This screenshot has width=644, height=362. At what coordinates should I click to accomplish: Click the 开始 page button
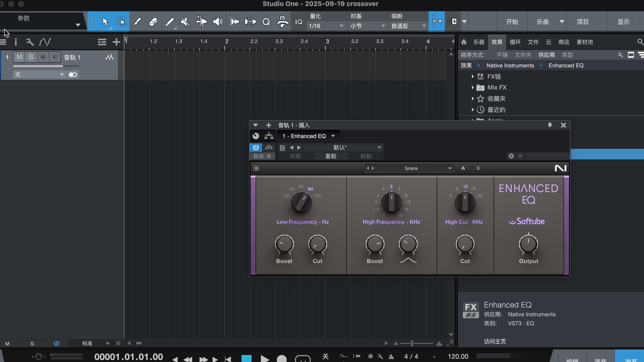tap(512, 22)
